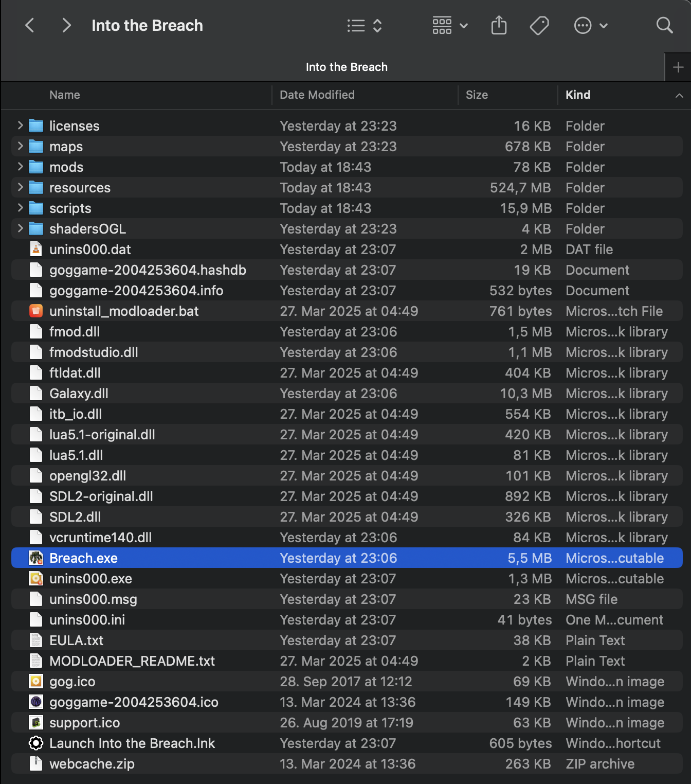Select the opengl32.dll file name
Image resolution: width=691 pixels, height=784 pixels.
pyautogui.click(x=88, y=475)
